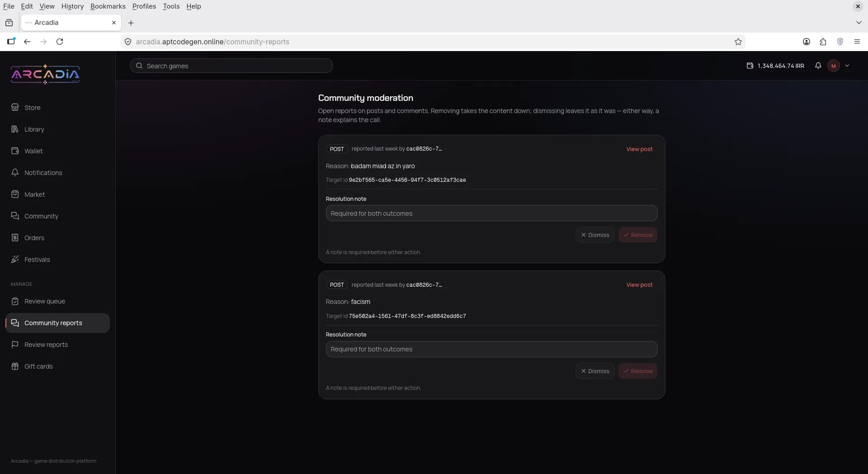Click resolution note field of facism report

point(491,349)
